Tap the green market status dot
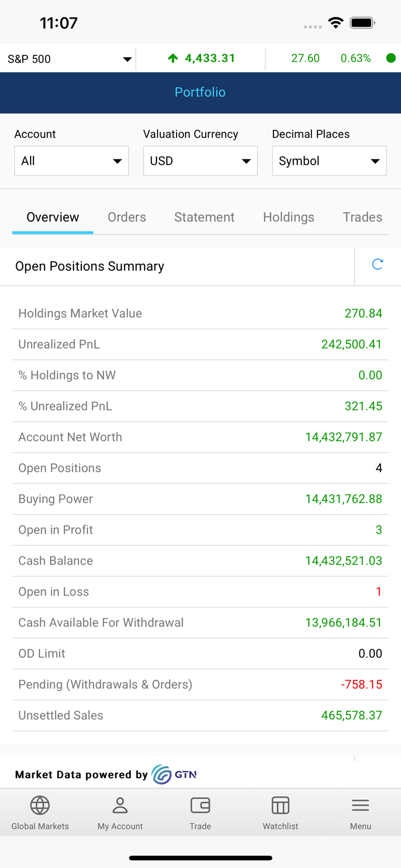 click(391, 58)
